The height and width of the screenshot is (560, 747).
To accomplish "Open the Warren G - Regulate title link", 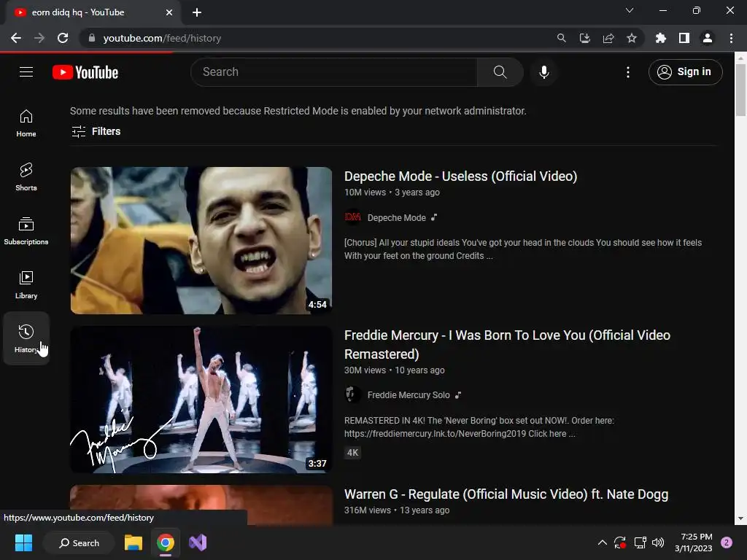I will (506, 494).
